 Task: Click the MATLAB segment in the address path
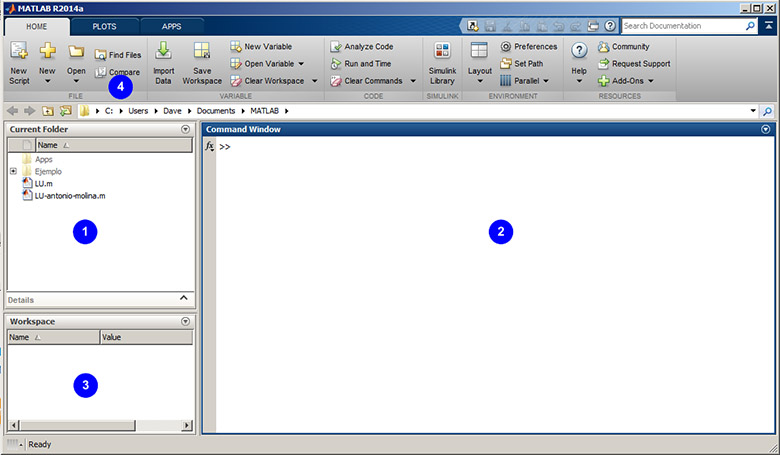click(264, 111)
